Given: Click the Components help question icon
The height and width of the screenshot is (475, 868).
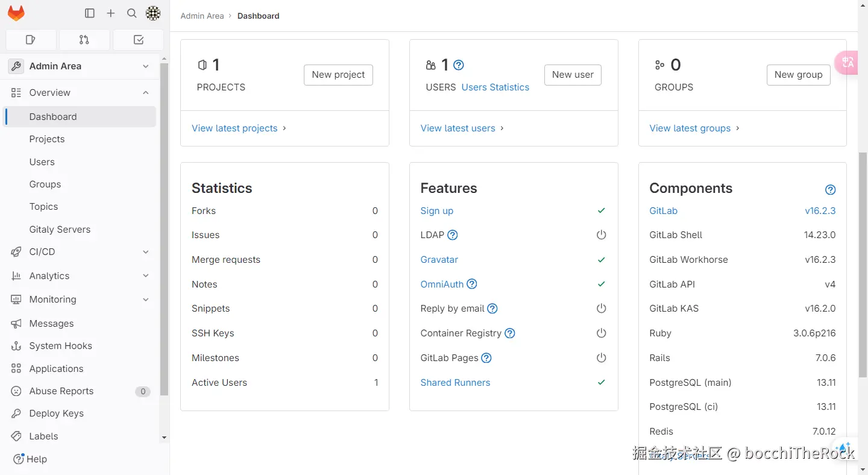Looking at the screenshot, I should click(x=830, y=190).
